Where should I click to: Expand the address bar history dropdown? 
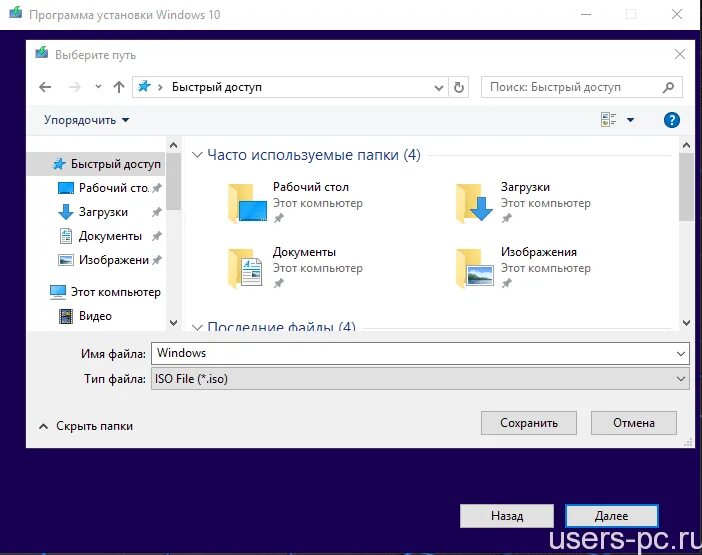[x=439, y=88]
